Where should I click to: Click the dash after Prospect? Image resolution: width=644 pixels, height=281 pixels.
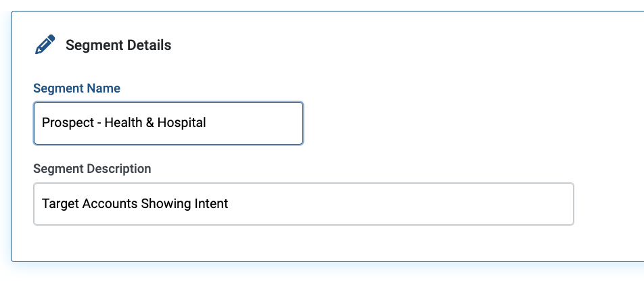(x=99, y=123)
